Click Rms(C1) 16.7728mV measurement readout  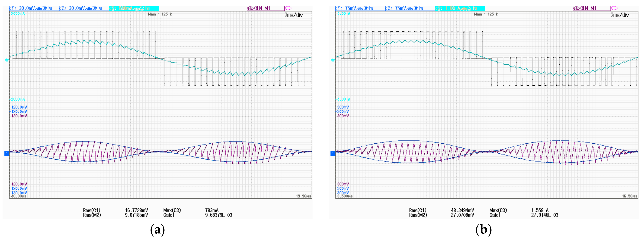136,210
